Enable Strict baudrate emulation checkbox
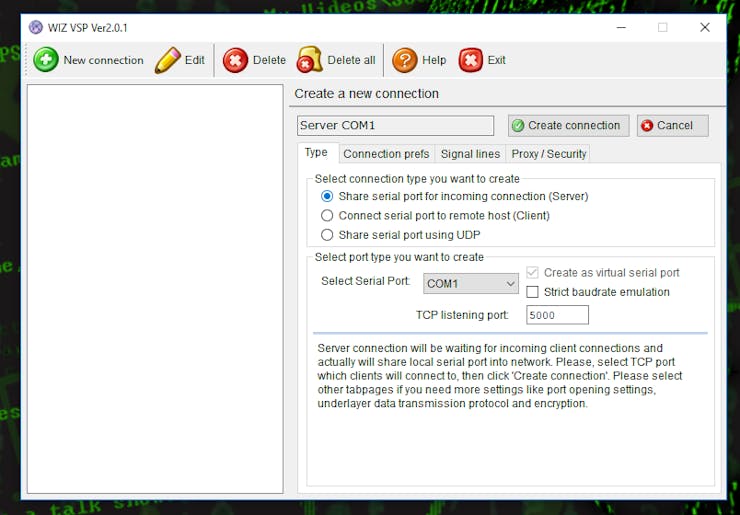 532,292
